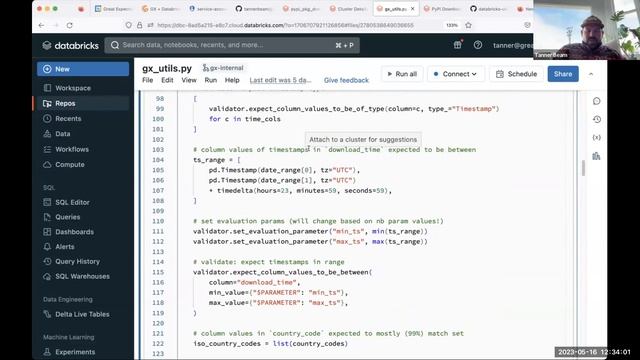The image size is (640, 360).
Task: Click the New button in sidebar
Action: [x=83, y=69]
